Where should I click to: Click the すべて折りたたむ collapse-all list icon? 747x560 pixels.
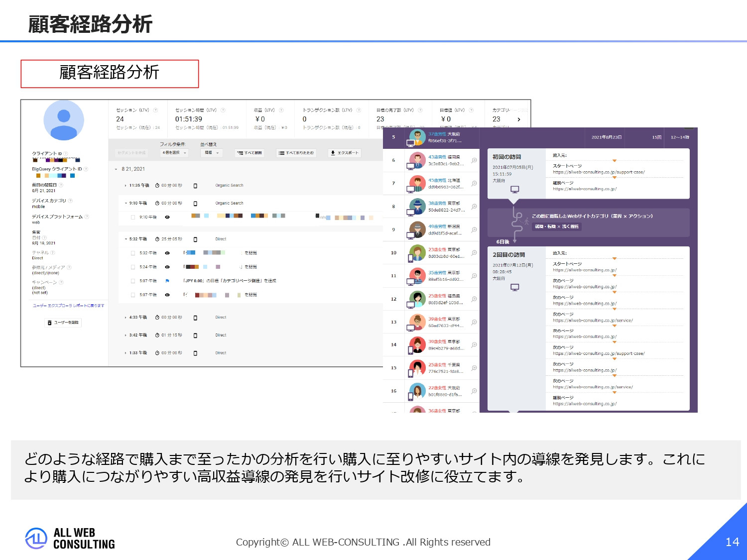(x=281, y=153)
